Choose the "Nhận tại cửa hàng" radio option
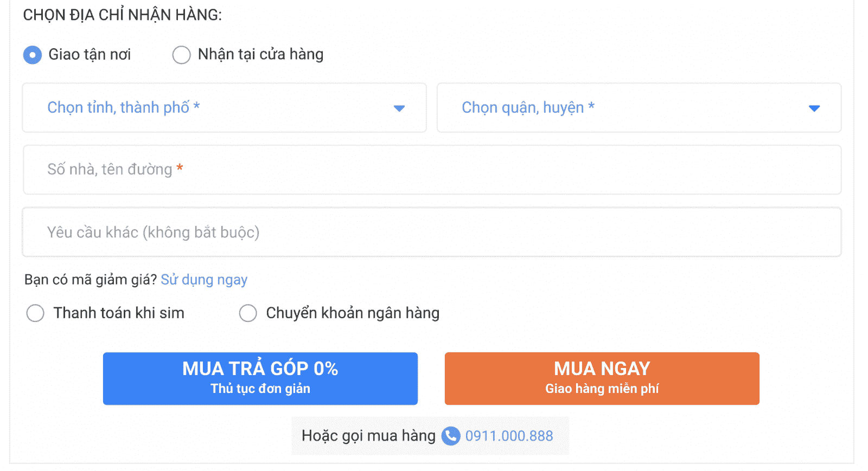 [x=181, y=55]
